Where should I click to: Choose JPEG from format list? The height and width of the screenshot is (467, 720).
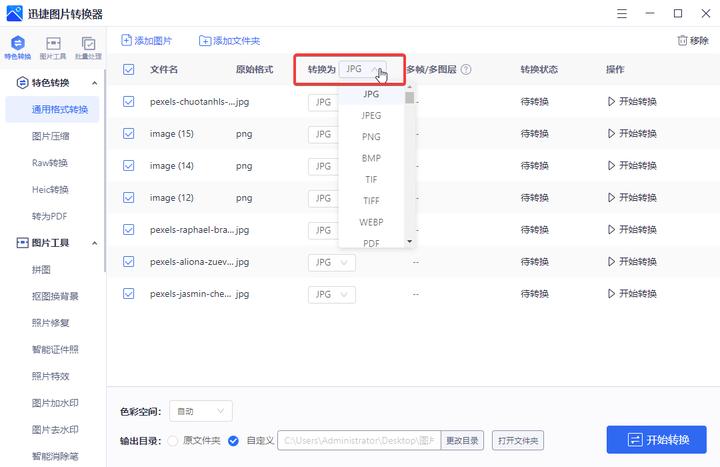point(371,116)
